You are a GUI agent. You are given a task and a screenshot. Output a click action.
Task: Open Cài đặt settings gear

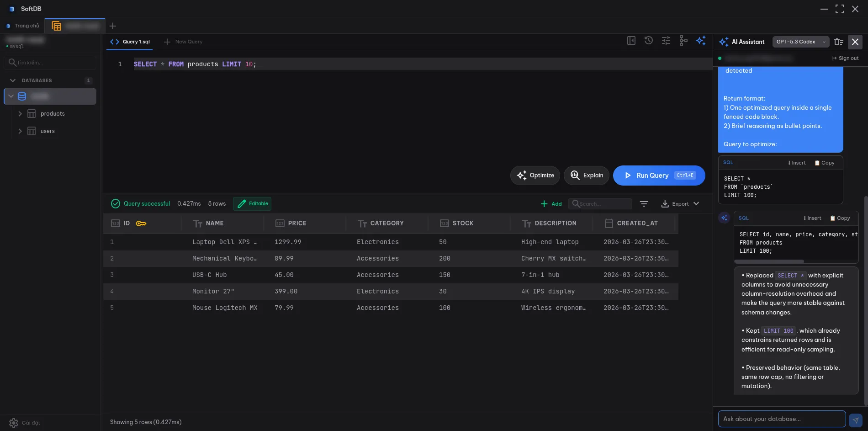pyautogui.click(x=13, y=423)
